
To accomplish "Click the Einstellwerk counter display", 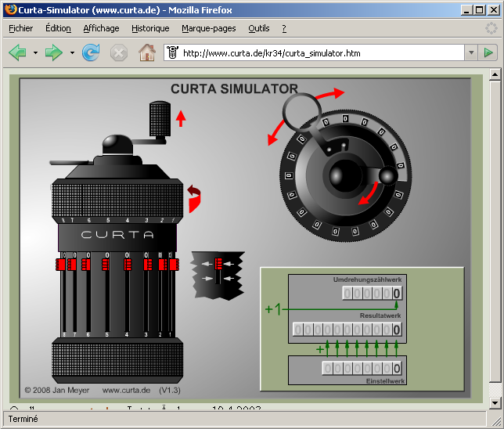I will point(362,368).
